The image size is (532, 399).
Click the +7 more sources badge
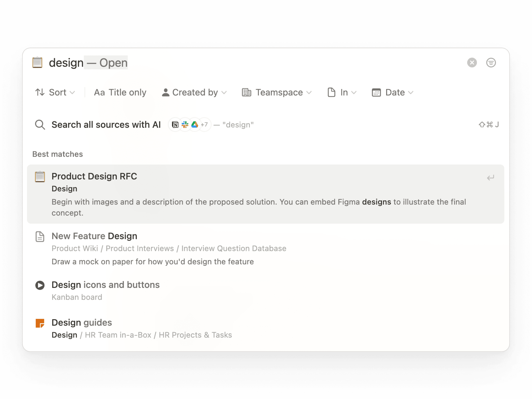pos(204,125)
